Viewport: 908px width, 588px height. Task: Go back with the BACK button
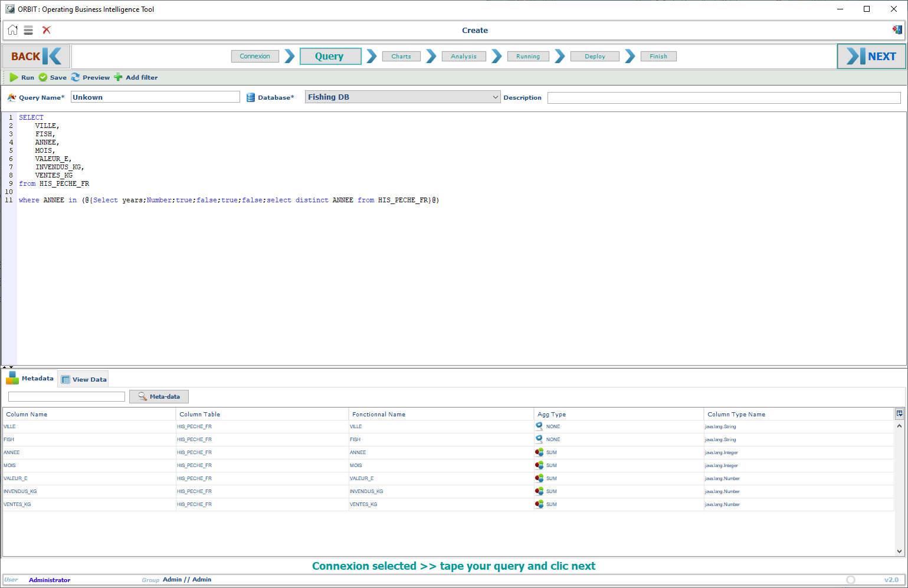pos(36,57)
